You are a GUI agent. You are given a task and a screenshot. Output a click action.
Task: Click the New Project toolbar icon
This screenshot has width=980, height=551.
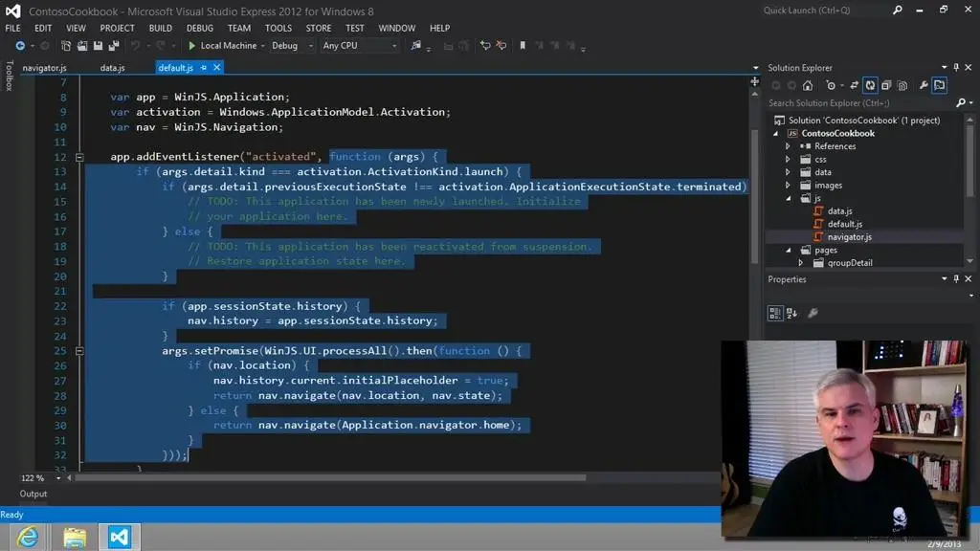tap(66, 46)
